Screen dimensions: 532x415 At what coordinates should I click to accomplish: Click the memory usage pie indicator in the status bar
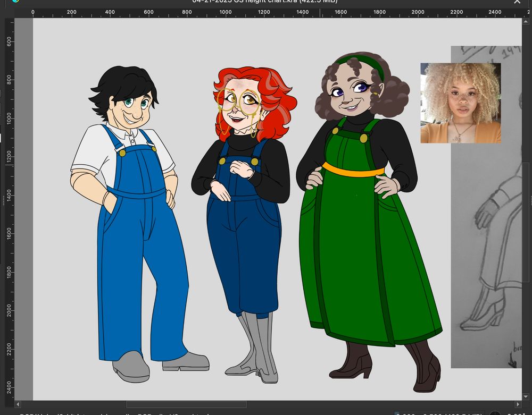pos(495,413)
